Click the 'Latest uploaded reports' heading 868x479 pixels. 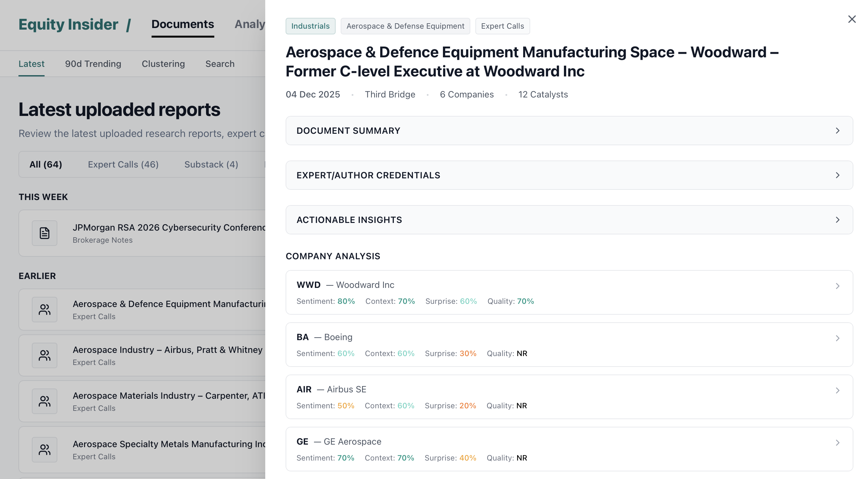(x=119, y=110)
